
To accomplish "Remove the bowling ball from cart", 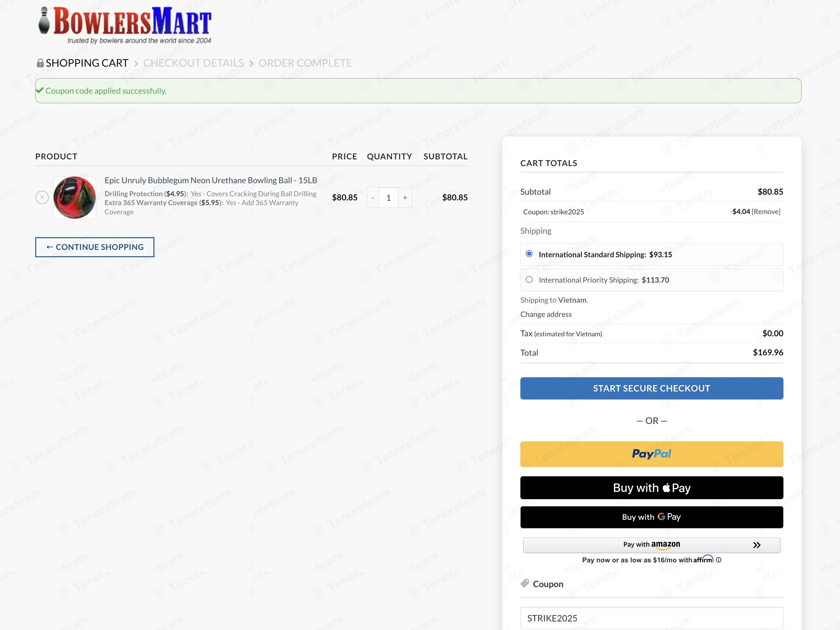I will point(42,197).
